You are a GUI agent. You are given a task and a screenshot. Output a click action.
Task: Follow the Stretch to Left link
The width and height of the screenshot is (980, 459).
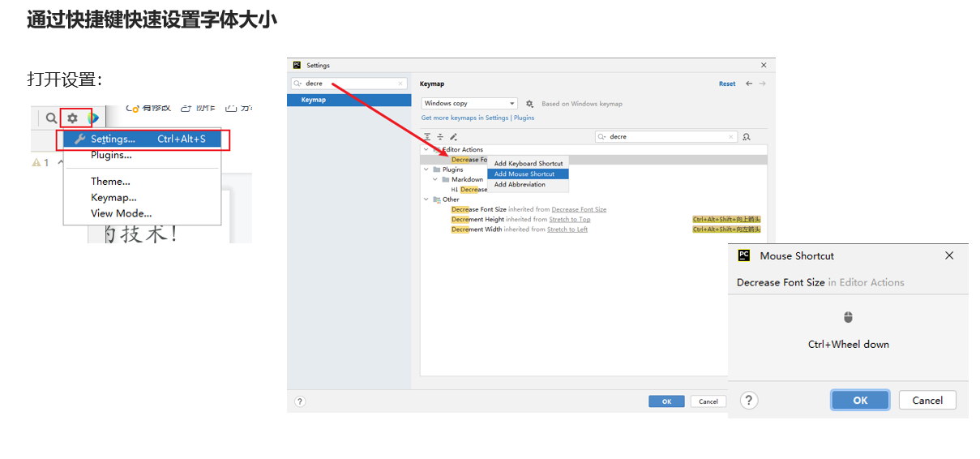pos(567,229)
